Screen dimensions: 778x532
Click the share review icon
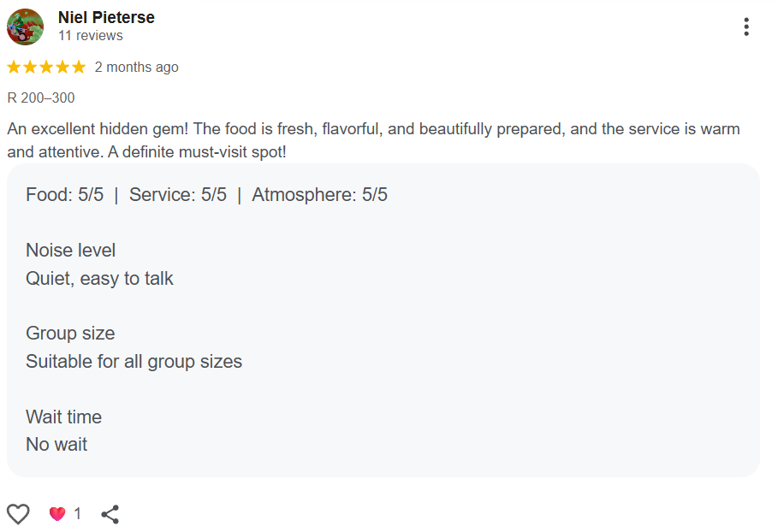coord(110,514)
